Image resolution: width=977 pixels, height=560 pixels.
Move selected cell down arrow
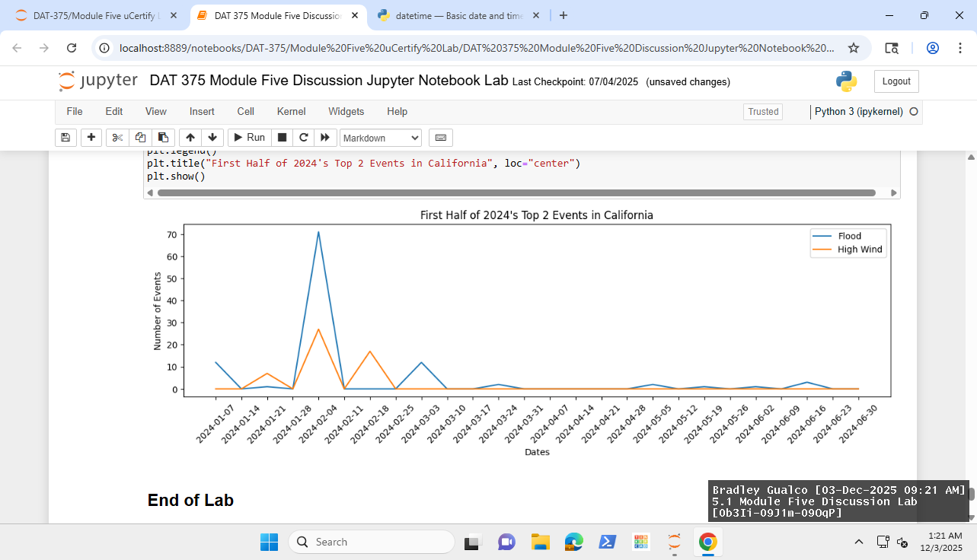pyautogui.click(x=212, y=138)
